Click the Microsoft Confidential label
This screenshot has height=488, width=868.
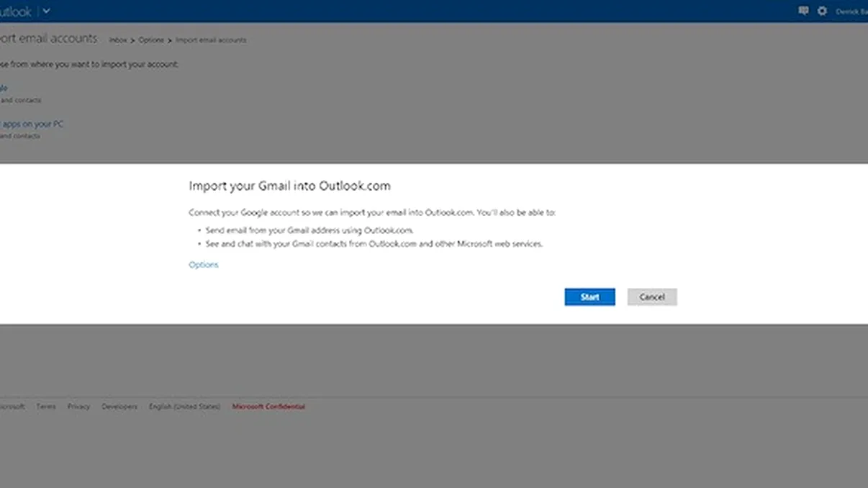[x=267, y=406]
